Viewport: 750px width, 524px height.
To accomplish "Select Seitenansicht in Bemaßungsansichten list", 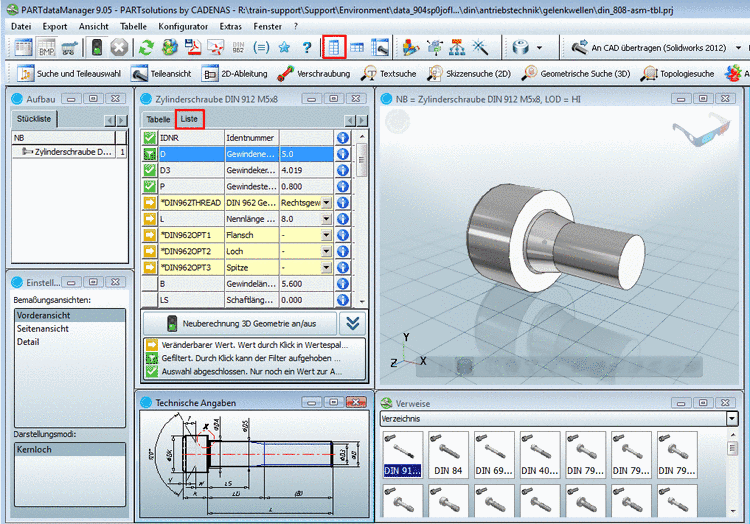I will point(42,328).
